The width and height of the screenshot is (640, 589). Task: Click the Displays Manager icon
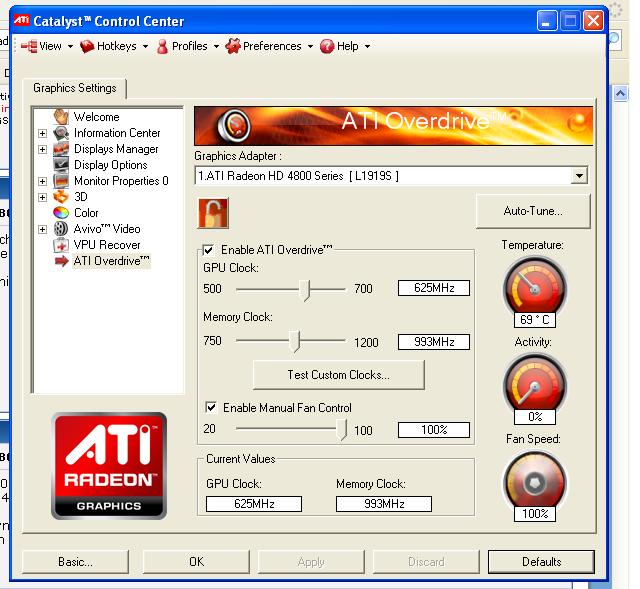point(61,149)
